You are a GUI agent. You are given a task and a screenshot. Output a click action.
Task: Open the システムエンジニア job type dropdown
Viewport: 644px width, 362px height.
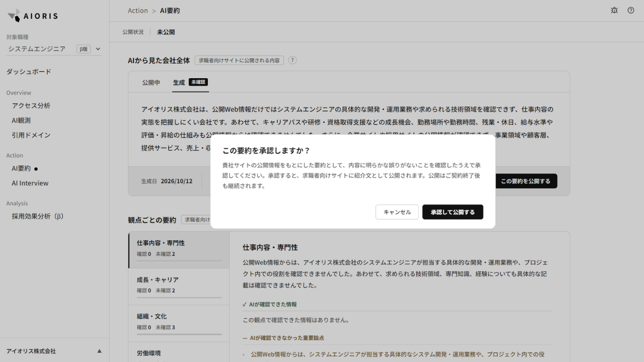[54, 49]
